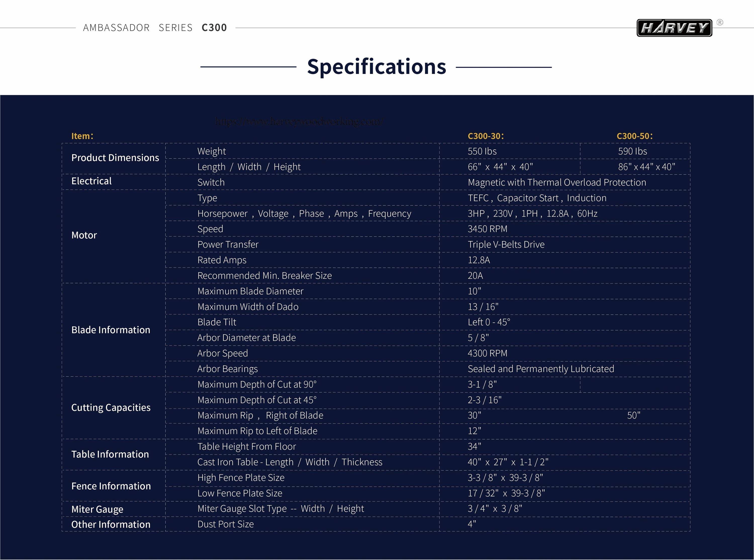The width and height of the screenshot is (754, 560).
Task: Click the 40" x 27" x 1-1/2" value
Action: pos(508,462)
